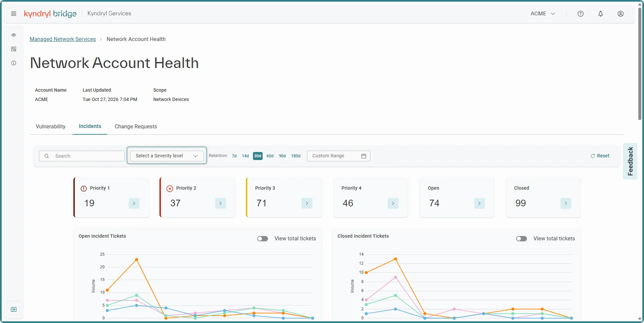The width and height of the screenshot is (644, 323).
Task: Select the 30d retention option
Action: pyautogui.click(x=258, y=156)
